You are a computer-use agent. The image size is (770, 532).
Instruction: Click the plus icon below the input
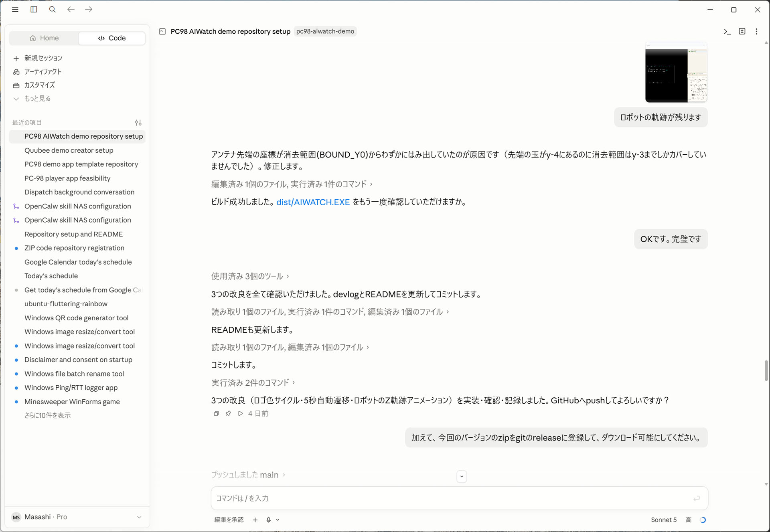click(255, 520)
